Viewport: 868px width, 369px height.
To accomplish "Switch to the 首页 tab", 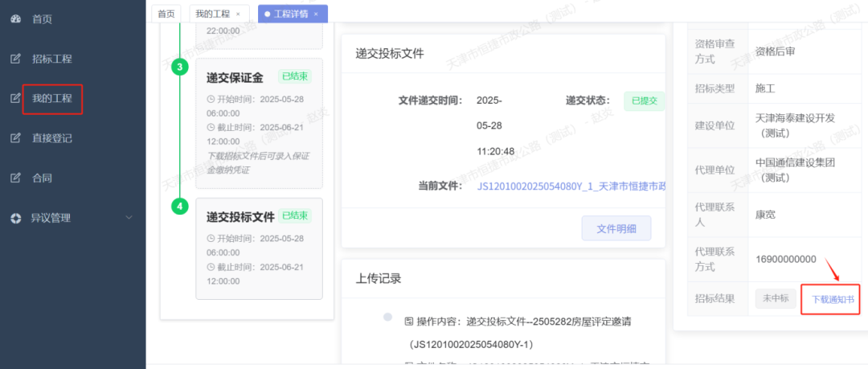I will point(166,14).
